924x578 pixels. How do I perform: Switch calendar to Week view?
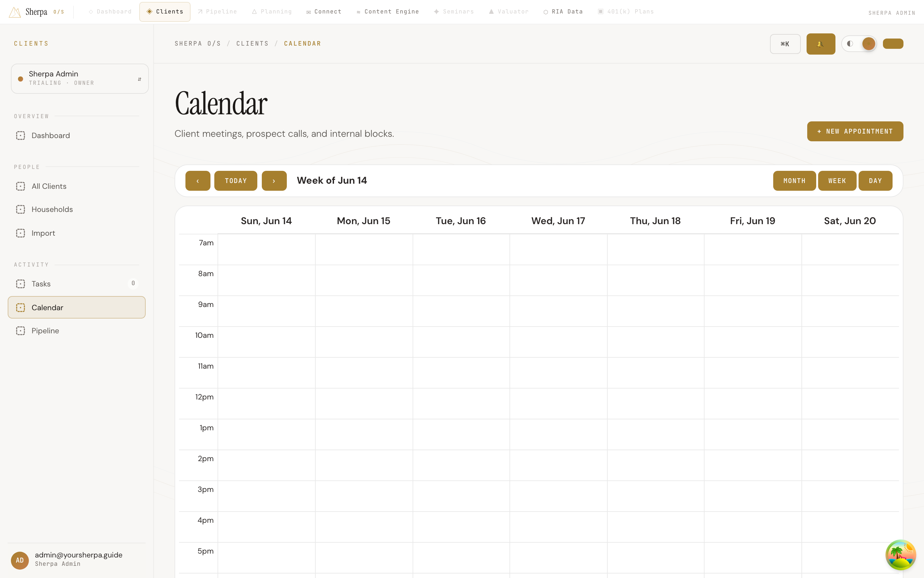pyautogui.click(x=837, y=181)
